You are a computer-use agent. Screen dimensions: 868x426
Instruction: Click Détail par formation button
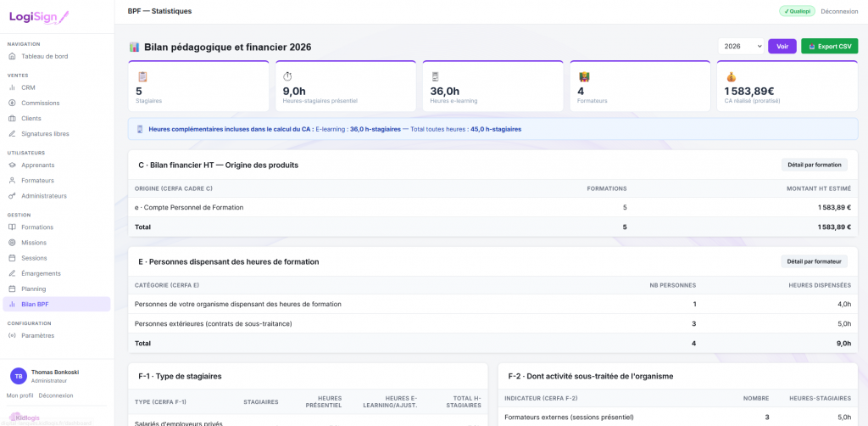(x=814, y=165)
